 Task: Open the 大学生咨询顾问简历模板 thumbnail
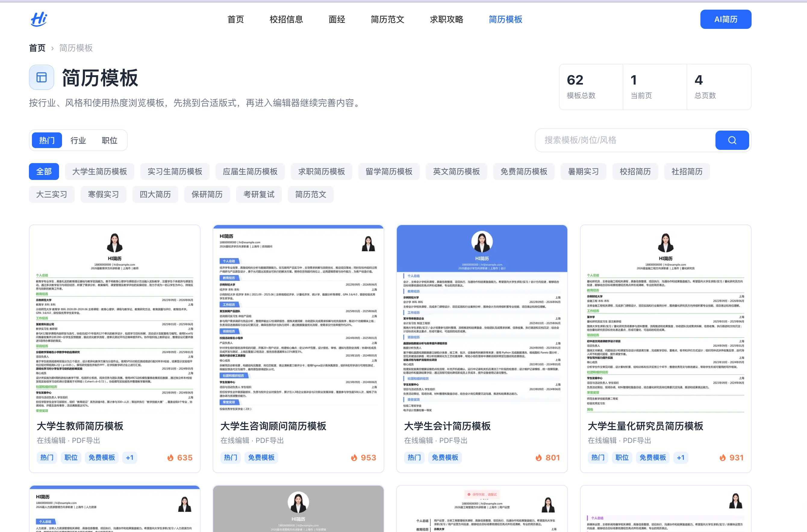[298, 319]
